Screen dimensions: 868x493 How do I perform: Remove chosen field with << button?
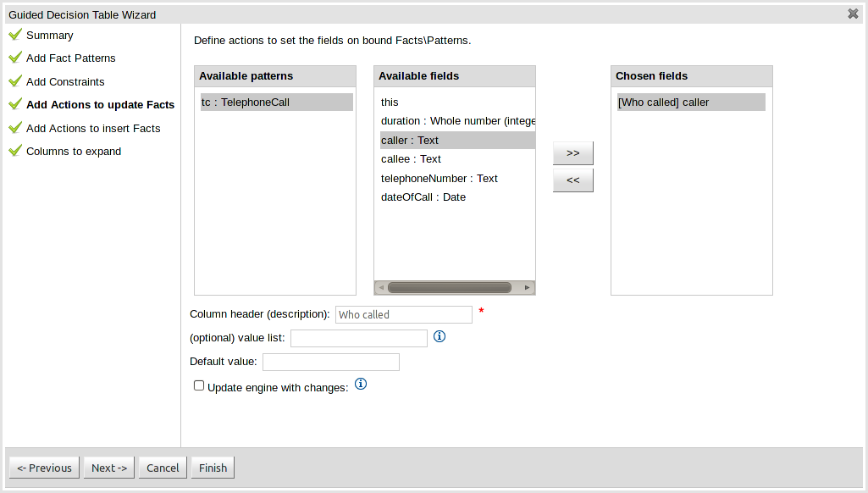573,180
